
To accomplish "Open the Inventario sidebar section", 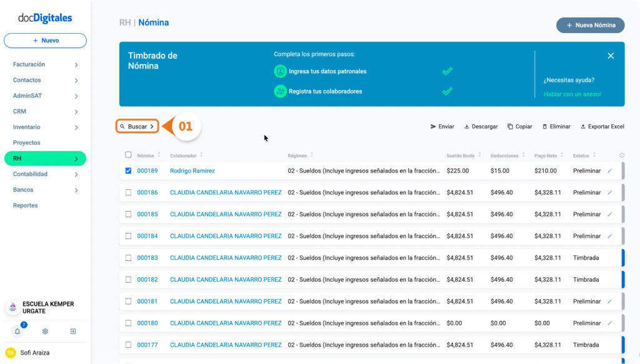I will pos(26,127).
